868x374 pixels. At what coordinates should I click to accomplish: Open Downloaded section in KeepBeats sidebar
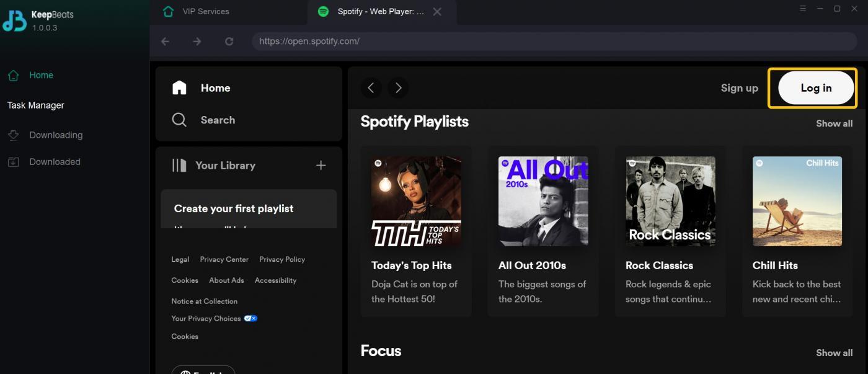(55, 161)
